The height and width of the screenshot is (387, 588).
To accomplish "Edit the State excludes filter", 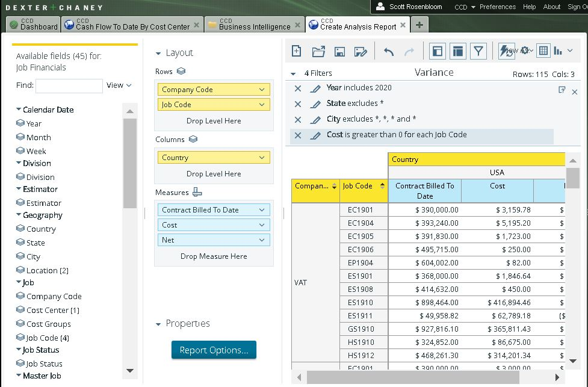I will pos(316,104).
